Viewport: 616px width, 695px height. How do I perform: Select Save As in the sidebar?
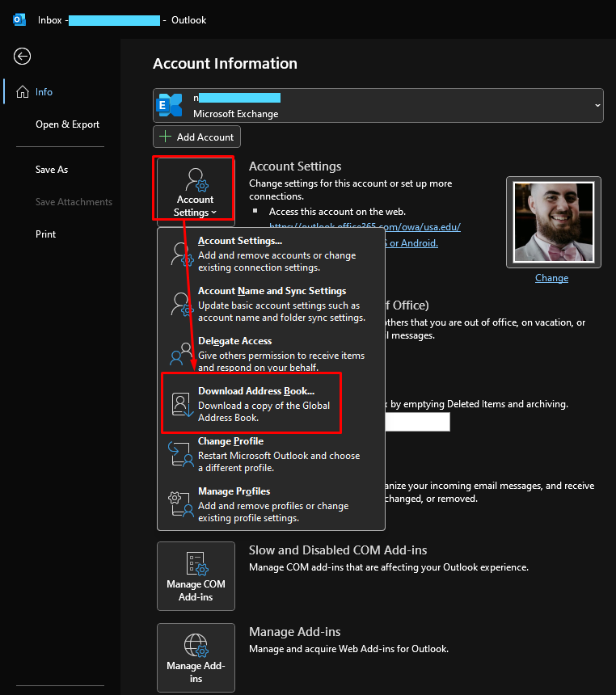tap(52, 170)
